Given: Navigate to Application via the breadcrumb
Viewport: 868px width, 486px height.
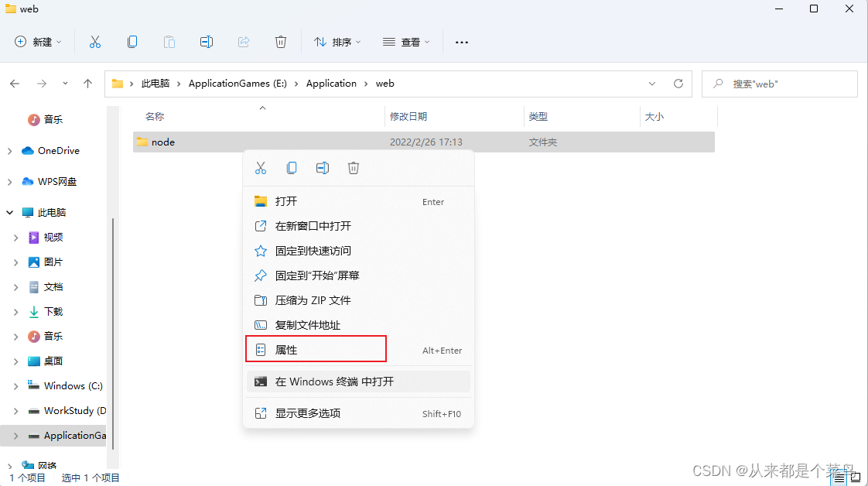Looking at the screenshot, I should tap(331, 84).
